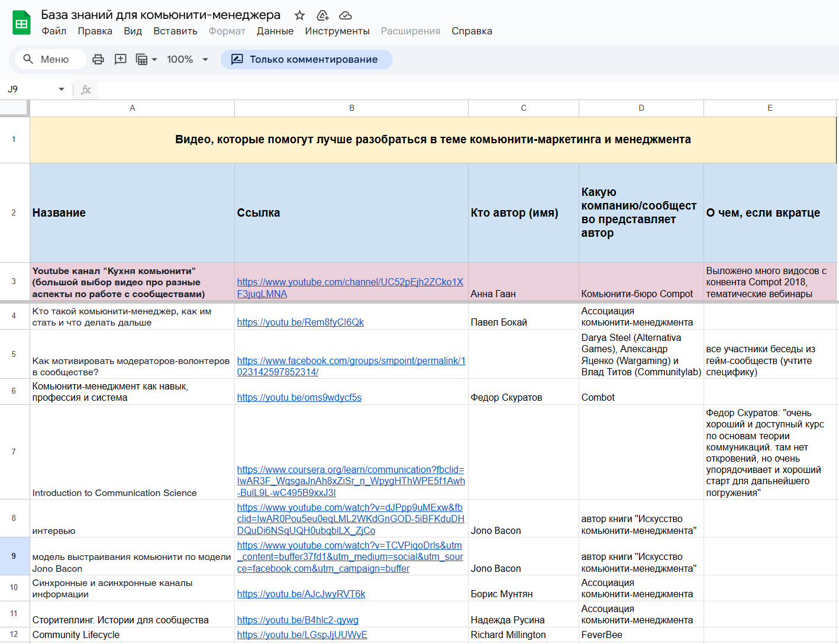The height and width of the screenshot is (644, 839).
Task: Select the J9 name box field
Action: click(30, 89)
